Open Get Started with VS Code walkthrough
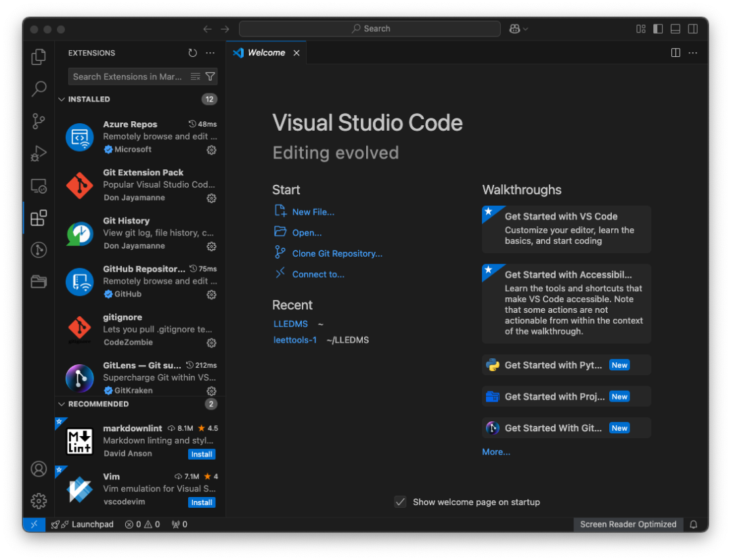731x560 pixels. [x=567, y=230]
